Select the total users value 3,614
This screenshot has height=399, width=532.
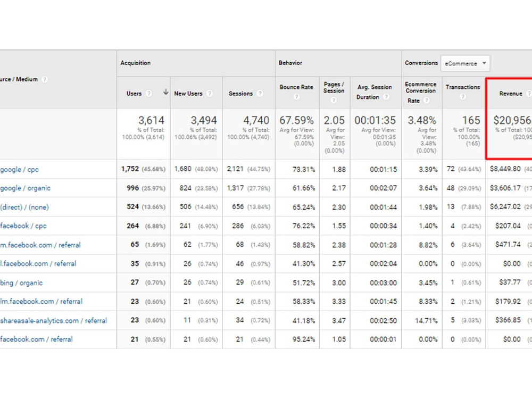(151, 120)
